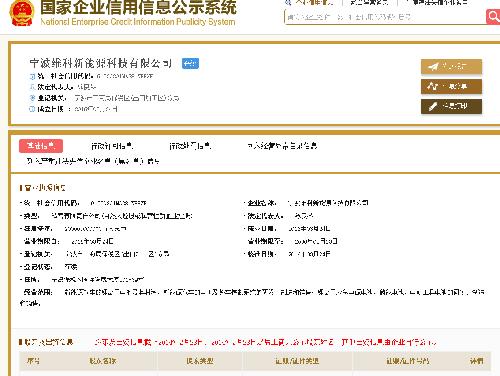The width and height of the screenshot is (500, 376).
Task: Click the dark brown print information button
Action: pos(451,107)
